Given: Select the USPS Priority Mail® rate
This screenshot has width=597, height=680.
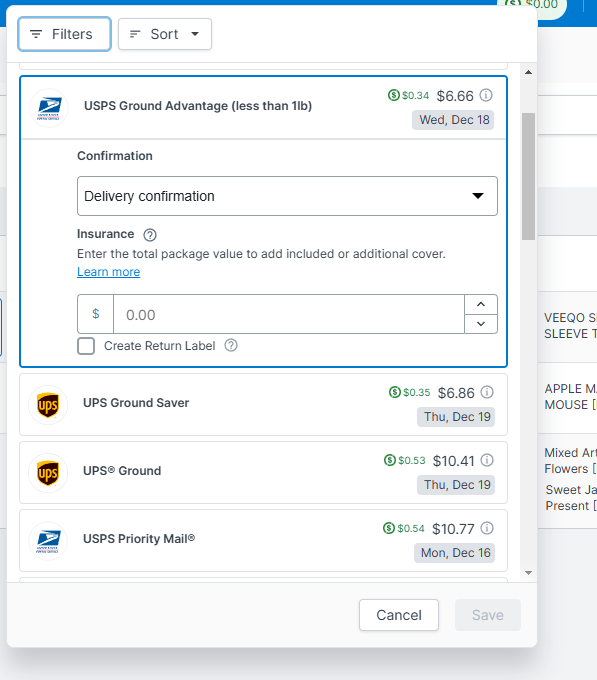Looking at the screenshot, I should coord(263,540).
